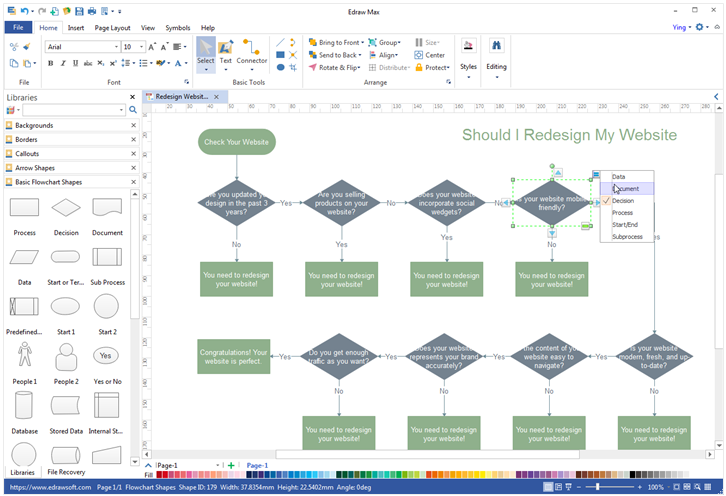The width and height of the screenshot is (726, 496).
Task: Open the Styles dropdown
Action: click(x=468, y=56)
